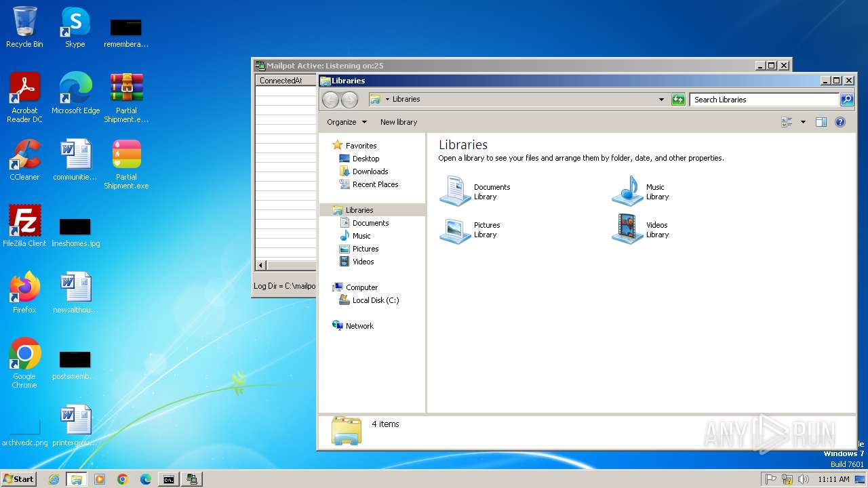The height and width of the screenshot is (488, 868).
Task: Open Acrobat Reader DC shortcut
Action: pos(24,98)
